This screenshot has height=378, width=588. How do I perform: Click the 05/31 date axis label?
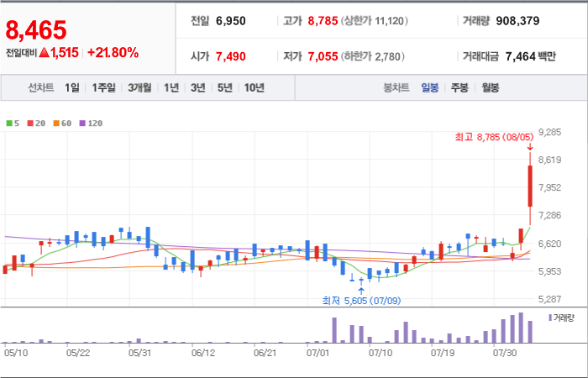coord(140,354)
